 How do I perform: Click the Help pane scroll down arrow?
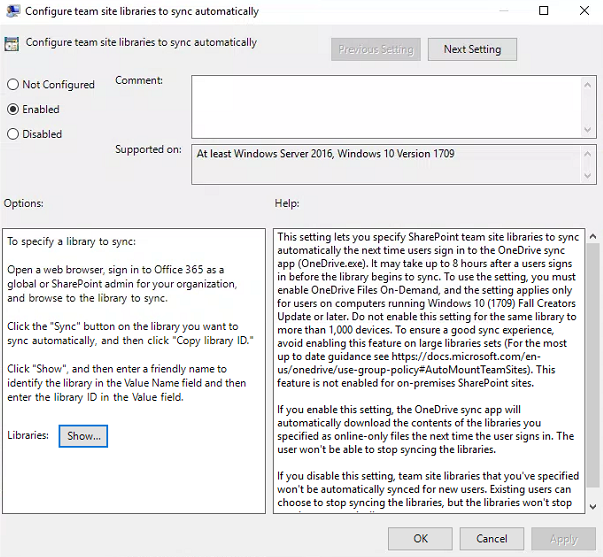coord(593,506)
